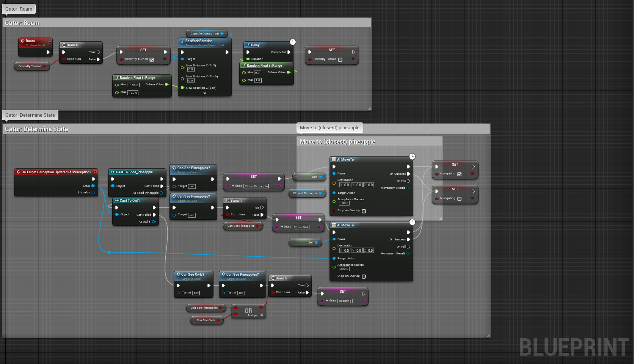Click the Acceptance Radius field showing 100.0
This screenshot has width=634, height=364.
click(x=344, y=203)
